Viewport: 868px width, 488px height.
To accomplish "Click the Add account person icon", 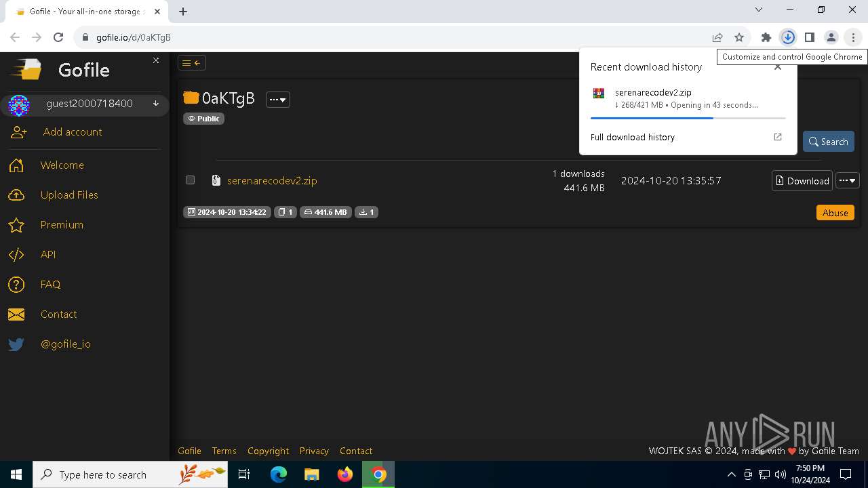I will pos(18,132).
